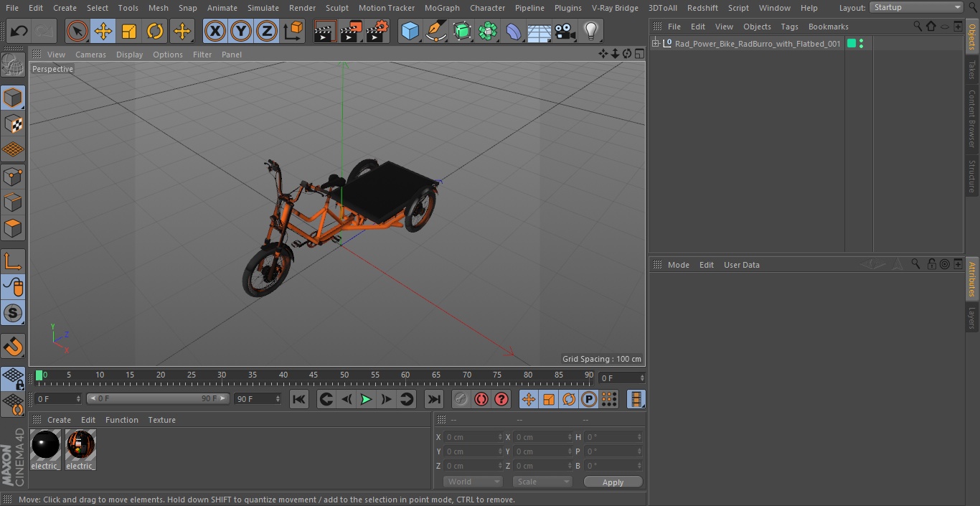
Task: Toggle the Viewport Solo S icon
Action: (x=13, y=313)
